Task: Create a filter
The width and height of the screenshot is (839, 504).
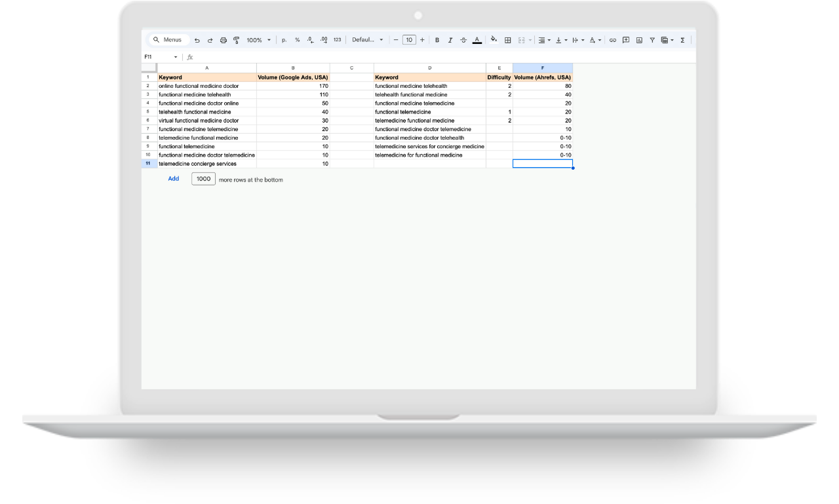Action: pos(652,40)
